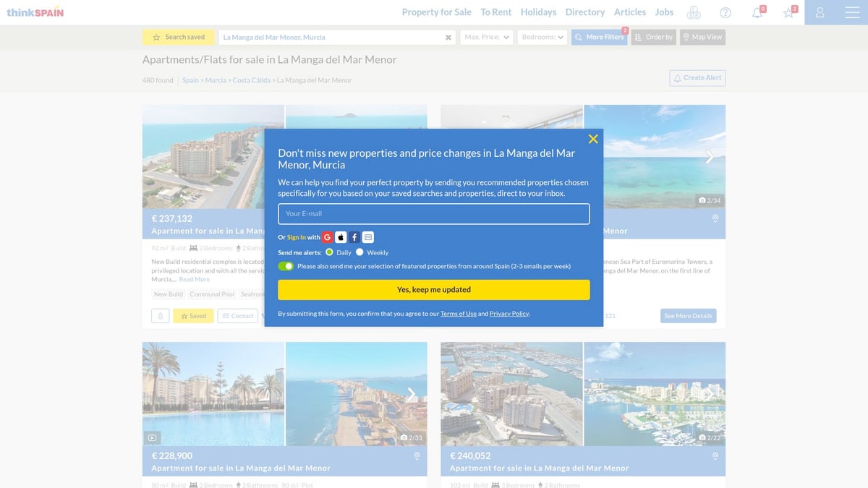The image size is (868, 488).
Task: Click the Yes, keep me updated button
Action: click(433, 289)
